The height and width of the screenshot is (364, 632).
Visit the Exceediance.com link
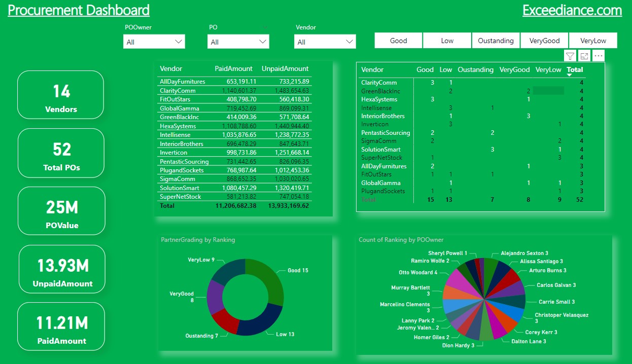[572, 10]
